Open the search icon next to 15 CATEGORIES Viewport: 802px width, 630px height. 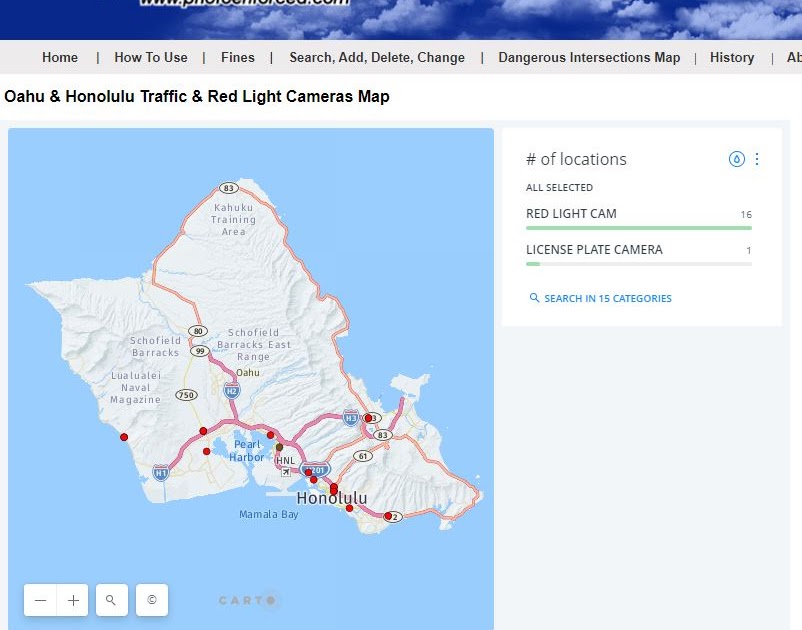[536, 298]
